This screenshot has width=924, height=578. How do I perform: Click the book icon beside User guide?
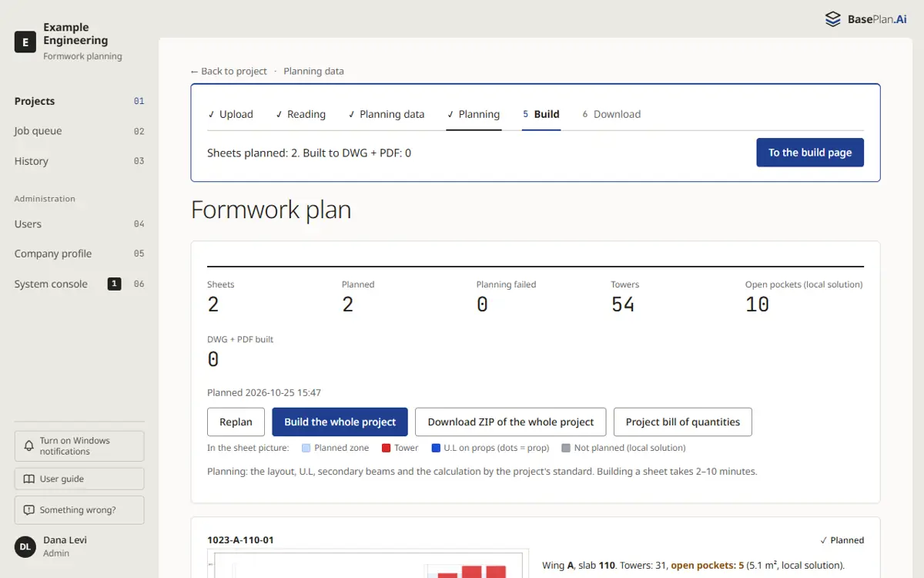29,479
